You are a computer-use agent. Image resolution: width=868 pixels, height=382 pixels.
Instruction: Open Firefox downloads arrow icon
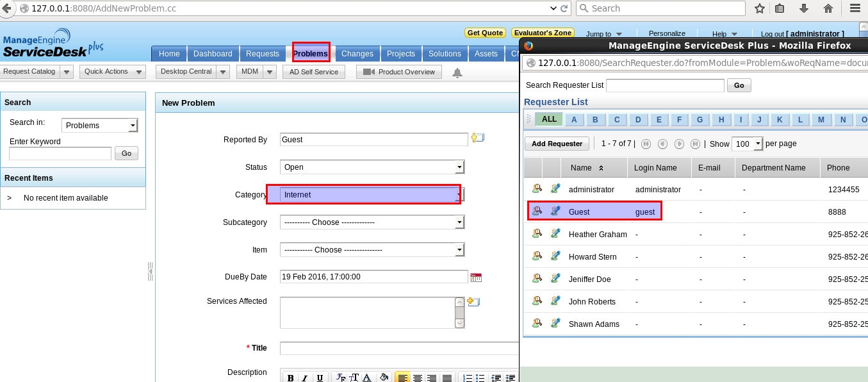[x=804, y=8]
